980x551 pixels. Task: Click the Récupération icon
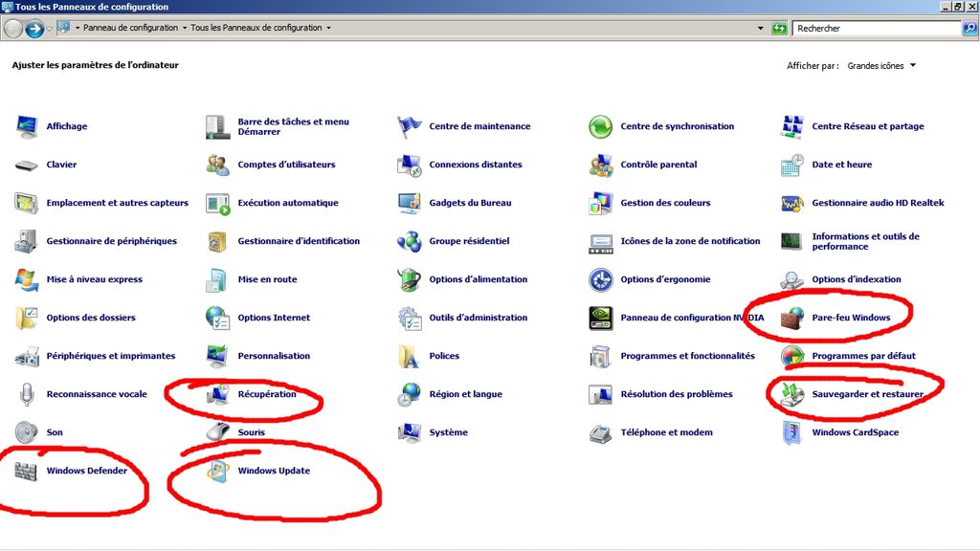[x=218, y=394]
